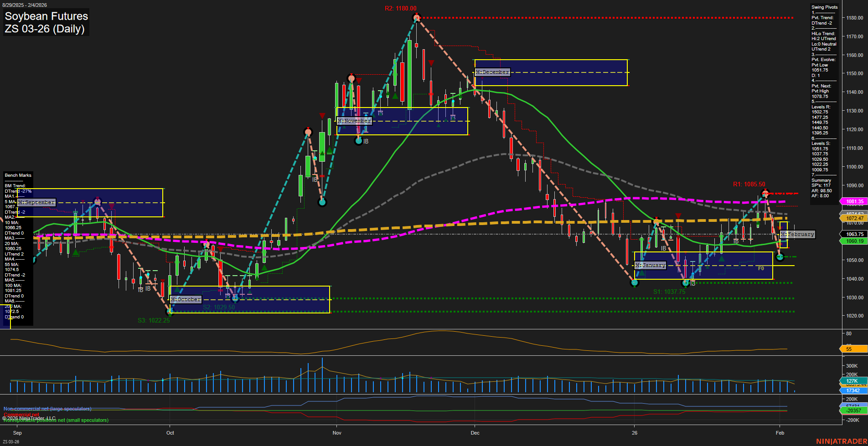This screenshot has width=868, height=446.
Task: Click the S3: 1022.25 support label
Action: [x=153, y=320]
